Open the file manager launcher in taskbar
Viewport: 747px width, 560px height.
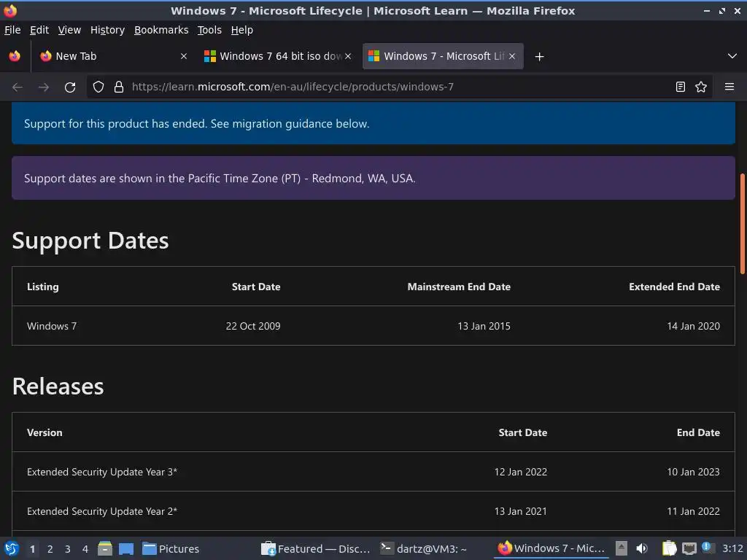click(x=105, y=548)
